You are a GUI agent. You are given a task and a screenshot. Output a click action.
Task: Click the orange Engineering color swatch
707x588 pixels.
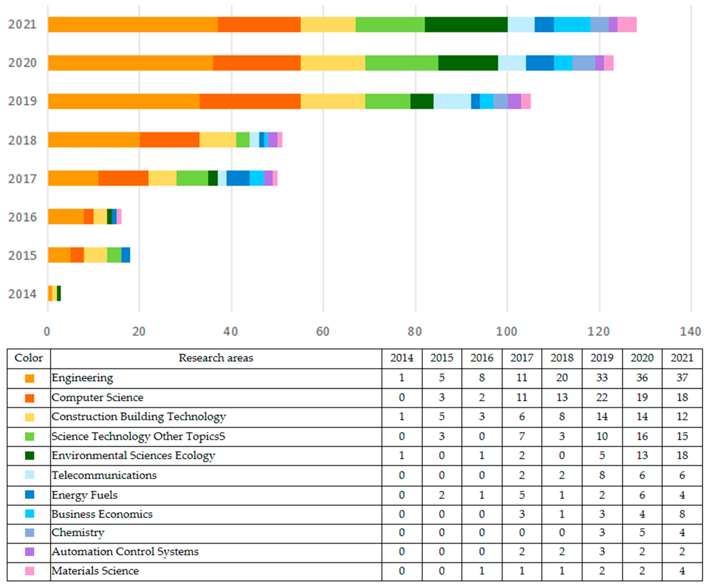[30, 378]
